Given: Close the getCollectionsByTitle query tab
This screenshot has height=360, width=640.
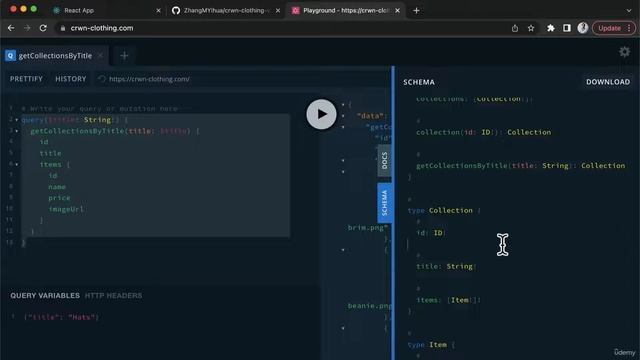Looking at the screenshot, I should 100,56.
